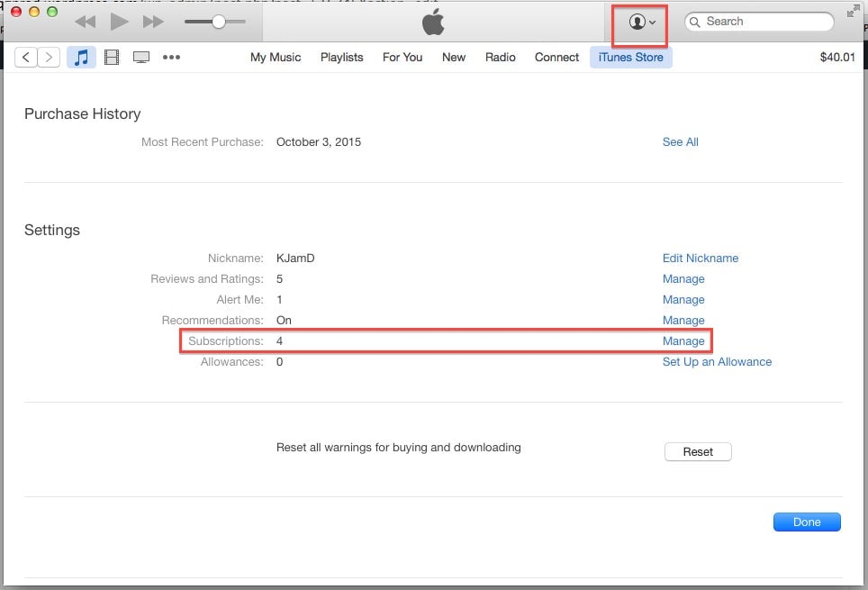The image size is (868, 590).
Task: Open the account user menu
Action: 641,23
